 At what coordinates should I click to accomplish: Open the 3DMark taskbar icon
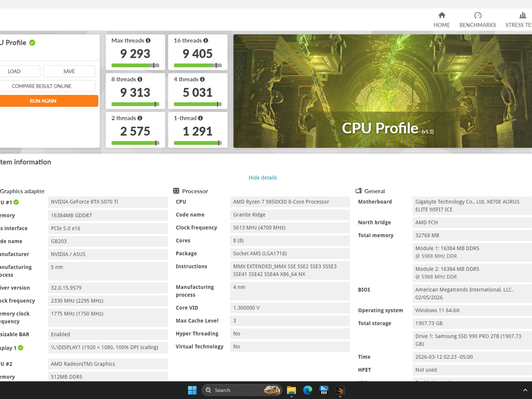340,390
